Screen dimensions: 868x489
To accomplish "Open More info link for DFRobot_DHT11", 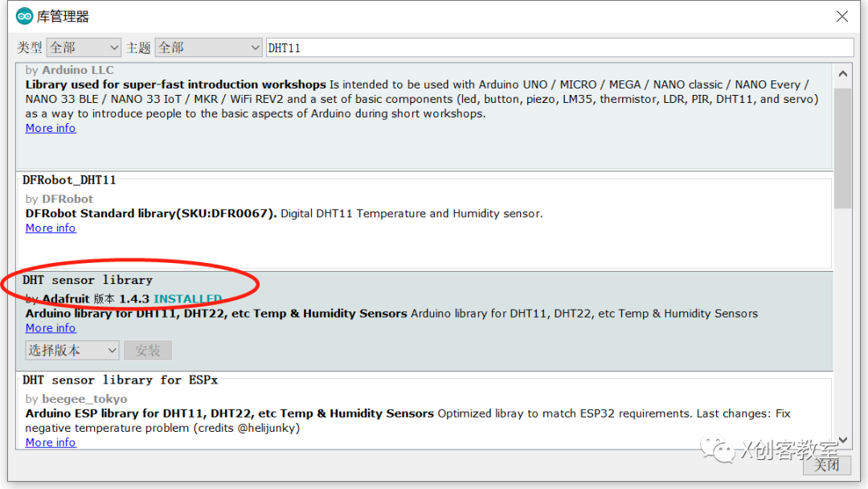I will pyautogui.click(x=51, y=228).
